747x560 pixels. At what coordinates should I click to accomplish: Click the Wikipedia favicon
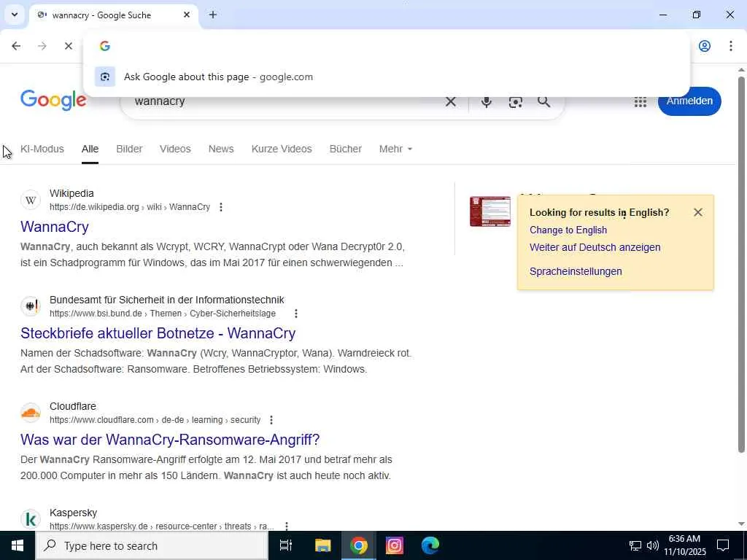(31, 200)
